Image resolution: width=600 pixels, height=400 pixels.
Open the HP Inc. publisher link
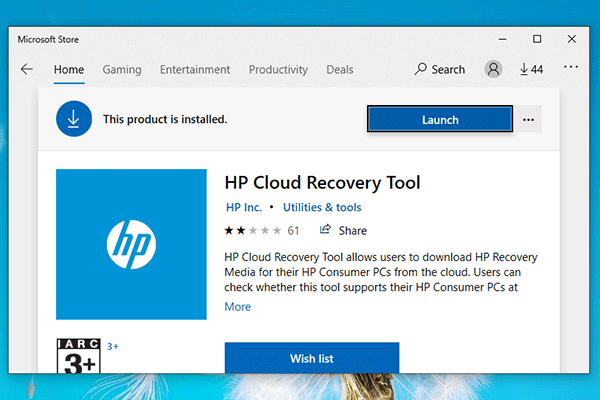pyautogui.click(x=244, y=207)
